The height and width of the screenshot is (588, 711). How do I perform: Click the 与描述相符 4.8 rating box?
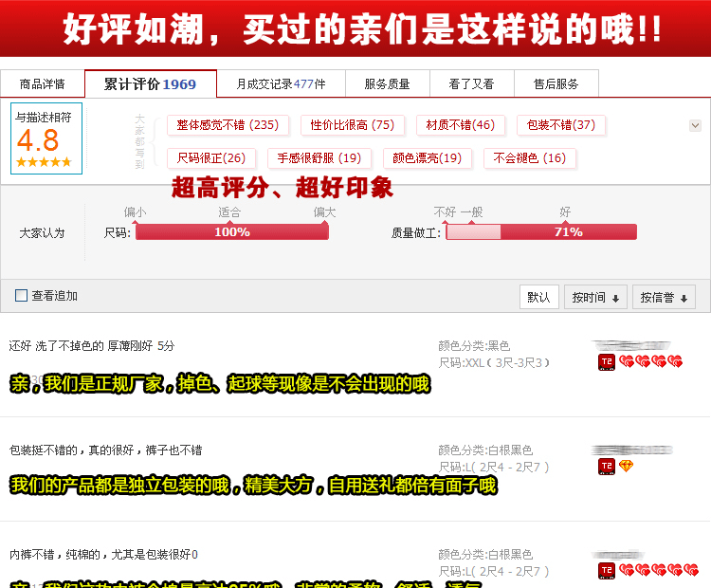tap(46, 138)
